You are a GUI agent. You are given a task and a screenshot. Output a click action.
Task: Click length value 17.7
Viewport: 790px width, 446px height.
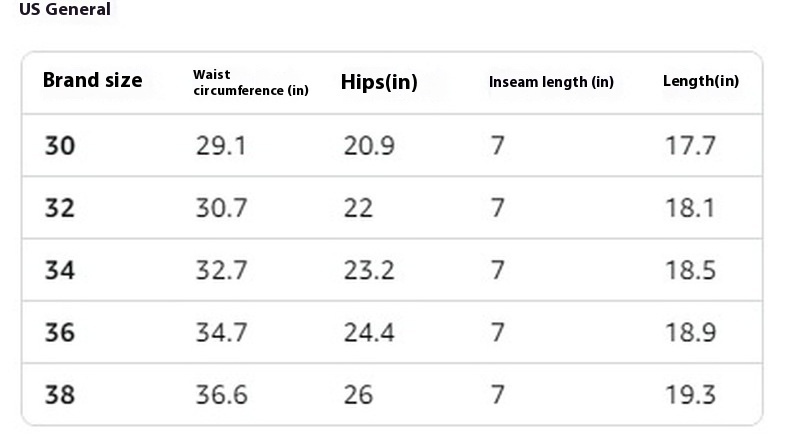click(690, 146)
